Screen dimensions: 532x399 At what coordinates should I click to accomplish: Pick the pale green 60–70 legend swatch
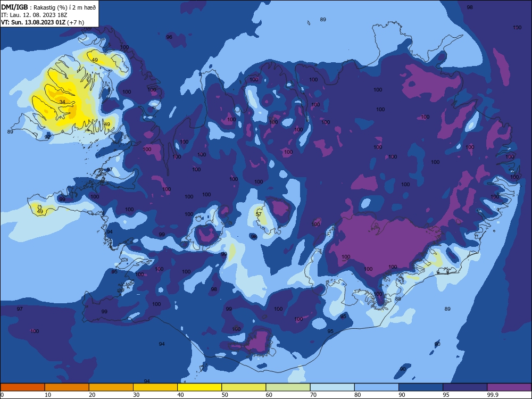point(288,387)
